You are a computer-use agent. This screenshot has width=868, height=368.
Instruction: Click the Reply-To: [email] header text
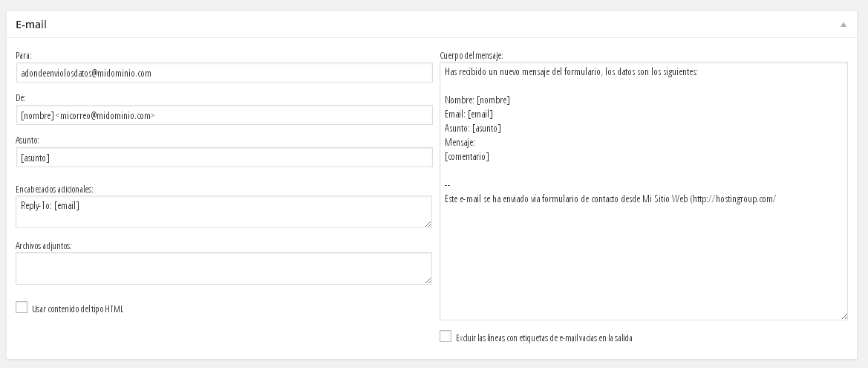(50, 206)
